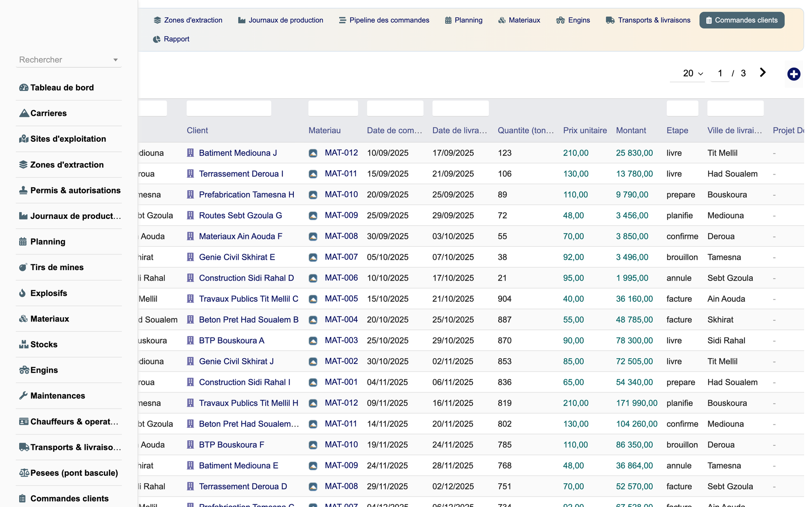Sort by Quantite column header

click(526, 131)
